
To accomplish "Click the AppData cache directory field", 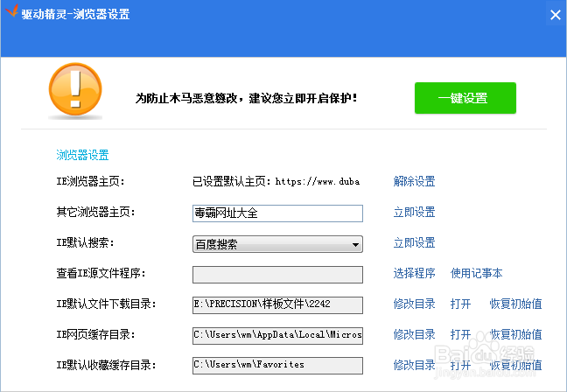I will [x=277, y=336].
